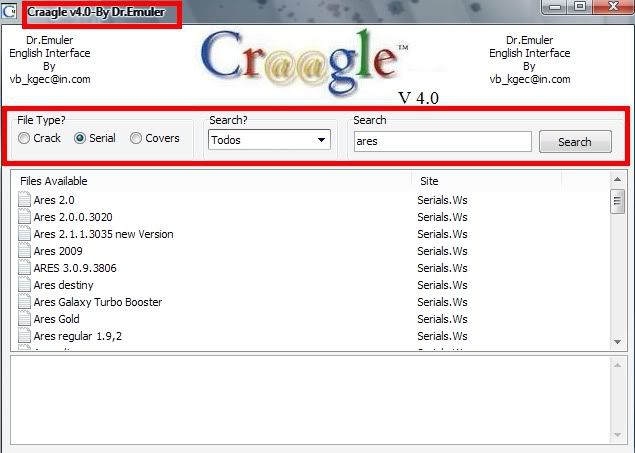Click the file icon beside Ares 2.0.0.3020
The image size is (635, 453).
24,217
